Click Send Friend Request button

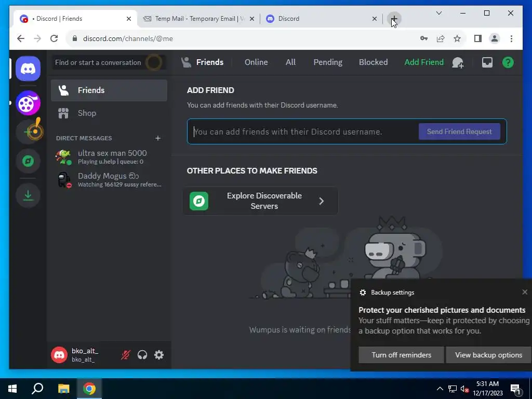point(459,131)
